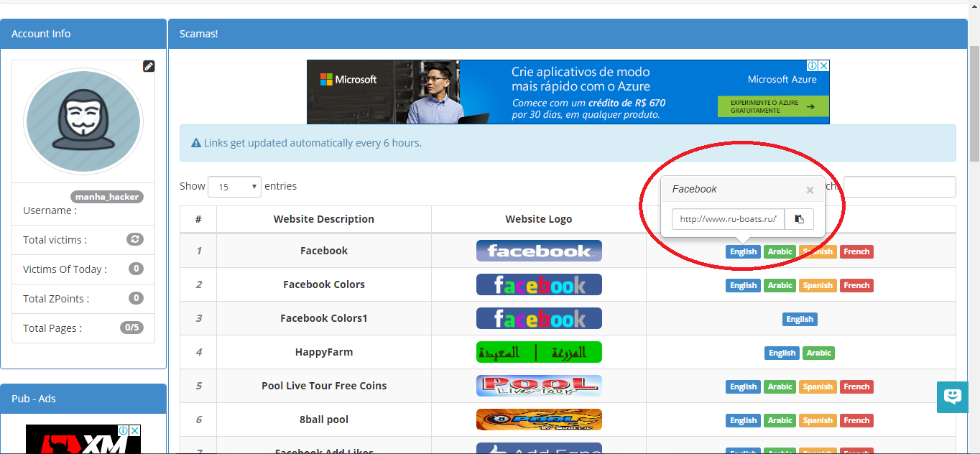Select the Arabic version of Facebook Colors
The width and height of the screenshot is (980, 454).
780,285
